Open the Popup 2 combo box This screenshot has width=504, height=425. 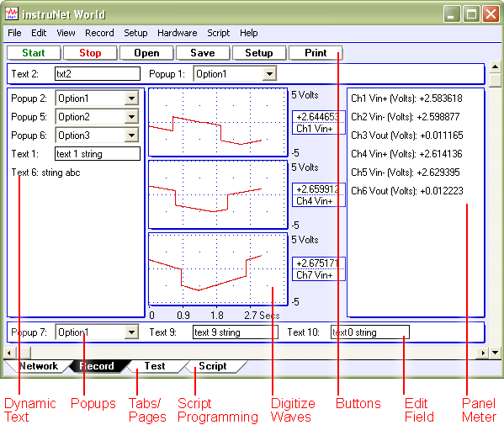[97, 98]
